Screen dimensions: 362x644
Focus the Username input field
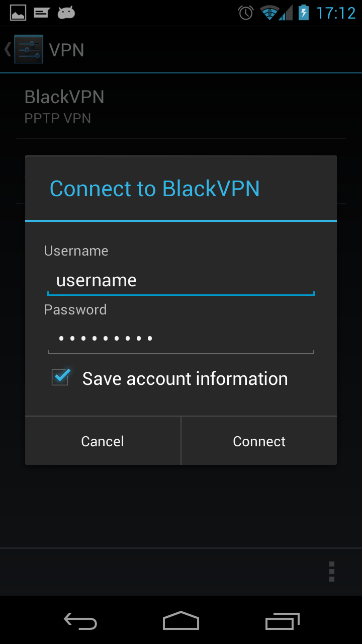(x=181, y=281)
